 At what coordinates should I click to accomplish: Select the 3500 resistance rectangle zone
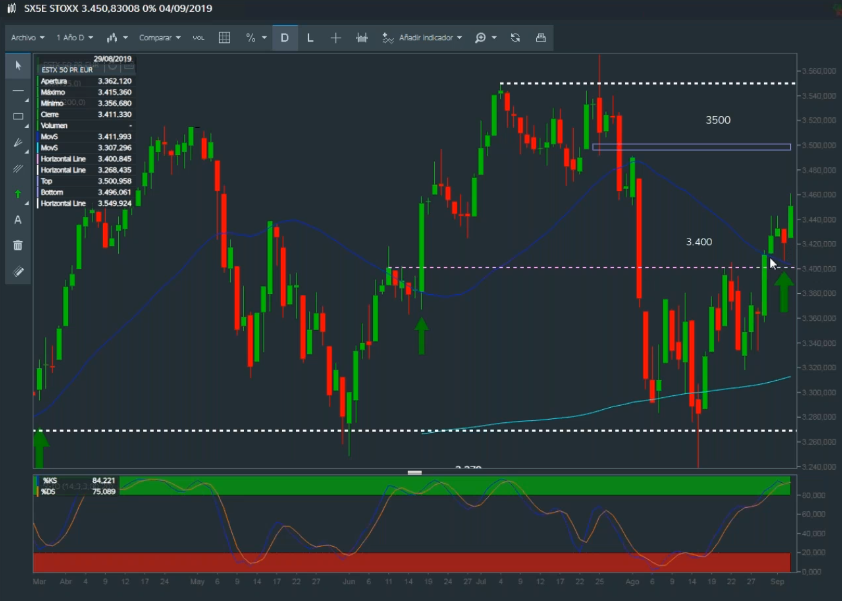[691, 147]
